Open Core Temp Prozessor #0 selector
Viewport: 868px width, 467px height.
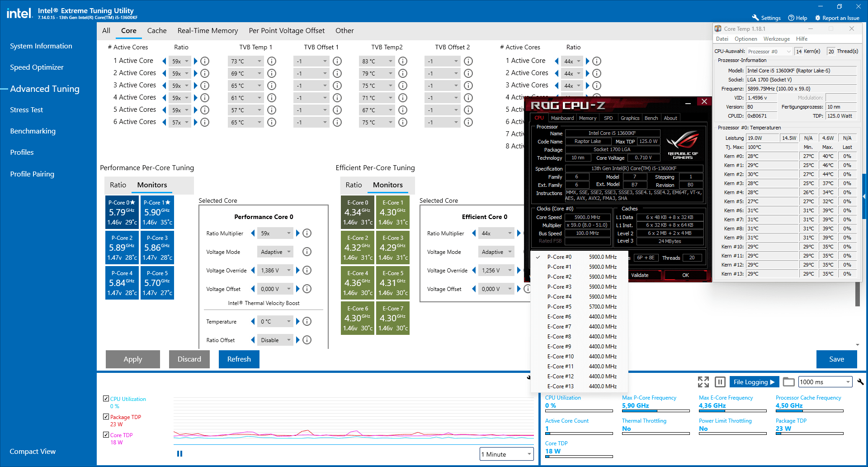click(x=769, y=51)
